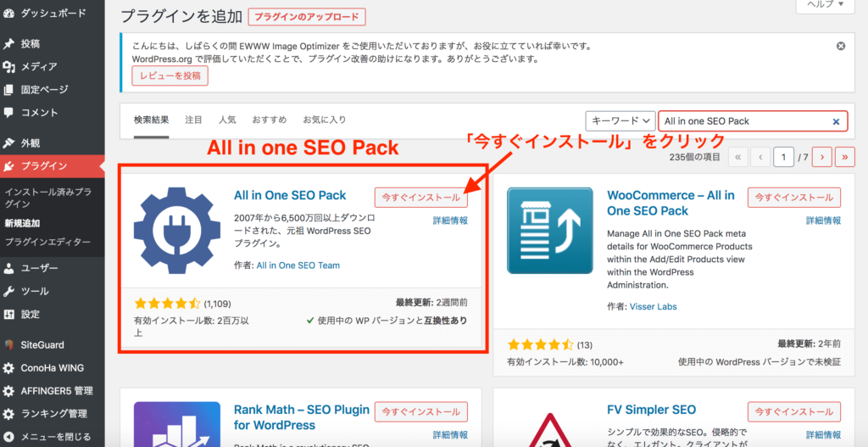Click the Appearance brush icon (外観)

coord(8,142)
